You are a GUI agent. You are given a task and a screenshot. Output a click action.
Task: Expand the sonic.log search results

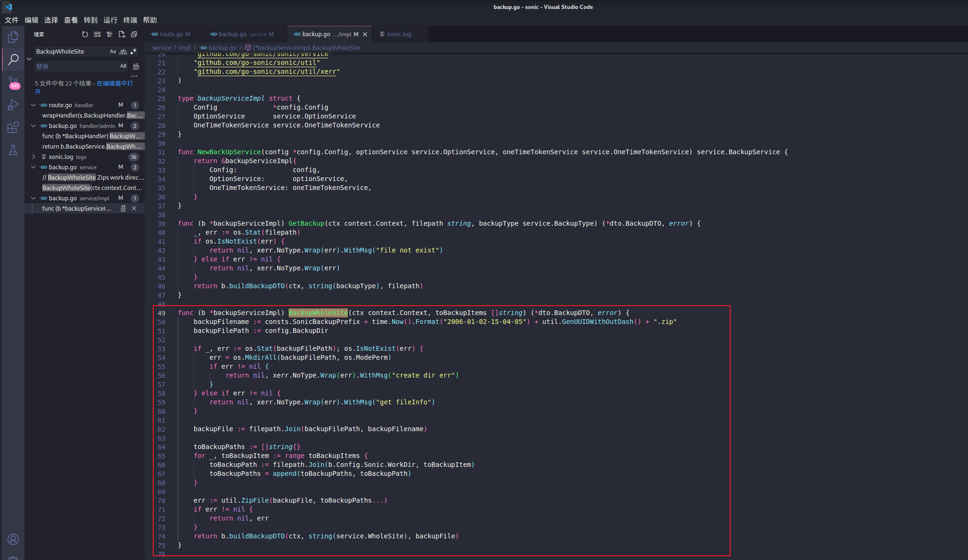coord(33,157)
